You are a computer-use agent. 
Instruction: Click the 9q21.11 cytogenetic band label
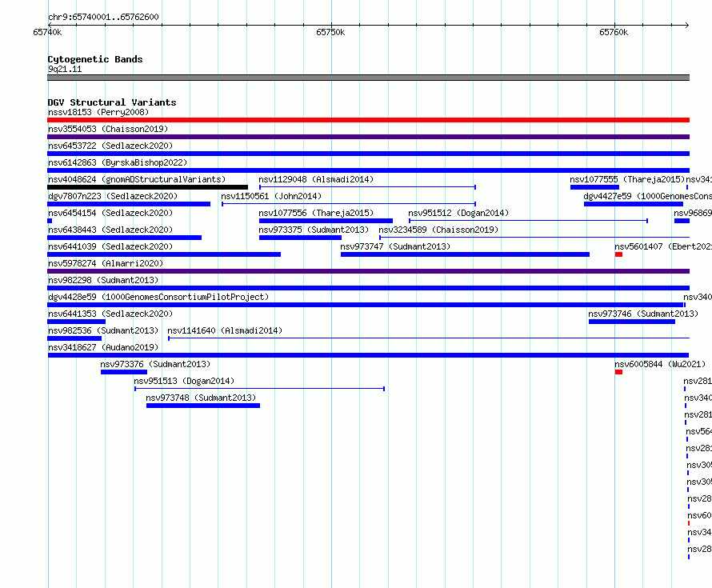pyautogui.click(x=65, y=69)
